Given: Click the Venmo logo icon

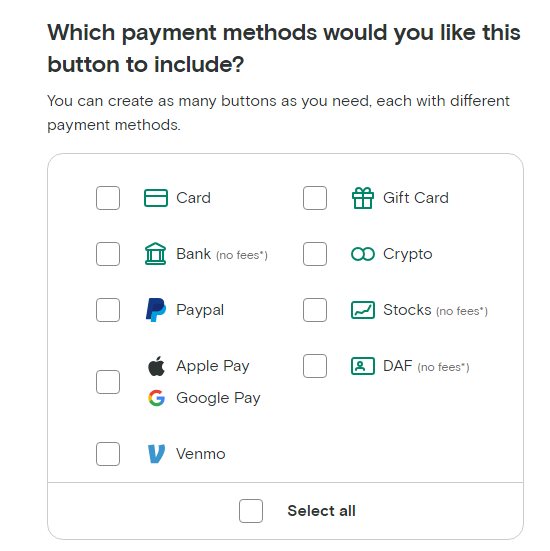Looking at the screenshot, I should [156, 454].
